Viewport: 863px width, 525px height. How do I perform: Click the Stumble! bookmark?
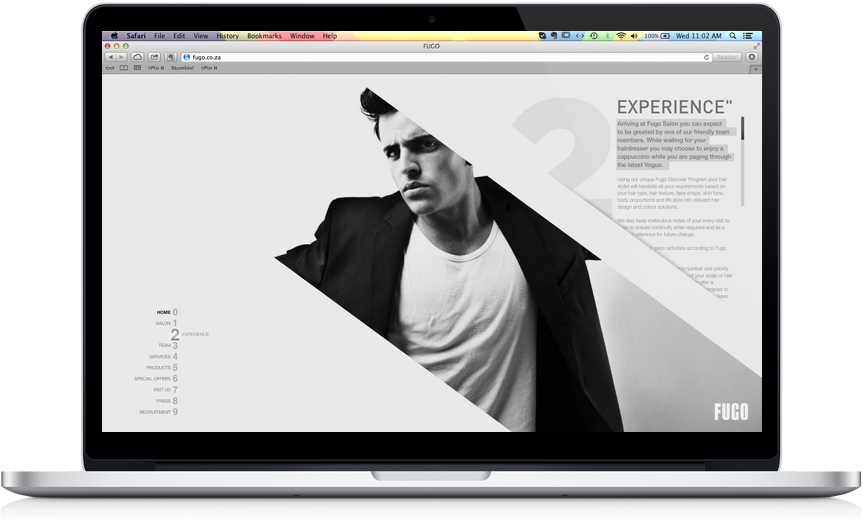[x=182, y=68]
